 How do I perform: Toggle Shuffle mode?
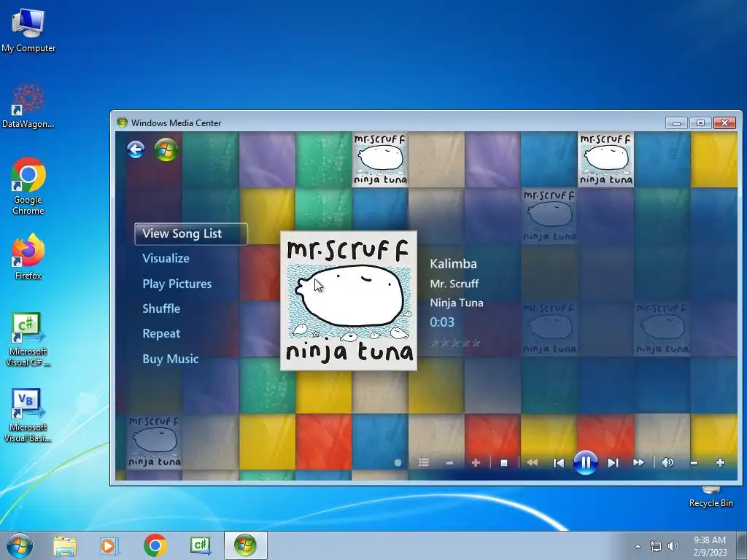161,308
